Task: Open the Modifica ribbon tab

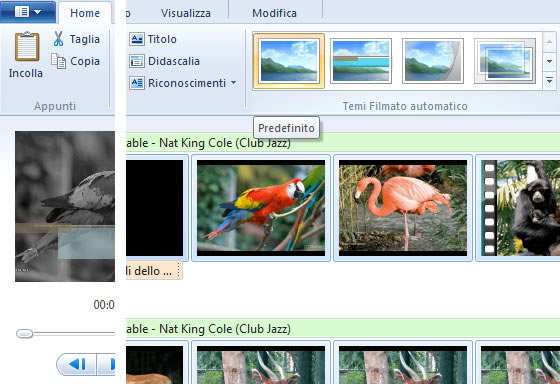Action: [x=274, y=13]
